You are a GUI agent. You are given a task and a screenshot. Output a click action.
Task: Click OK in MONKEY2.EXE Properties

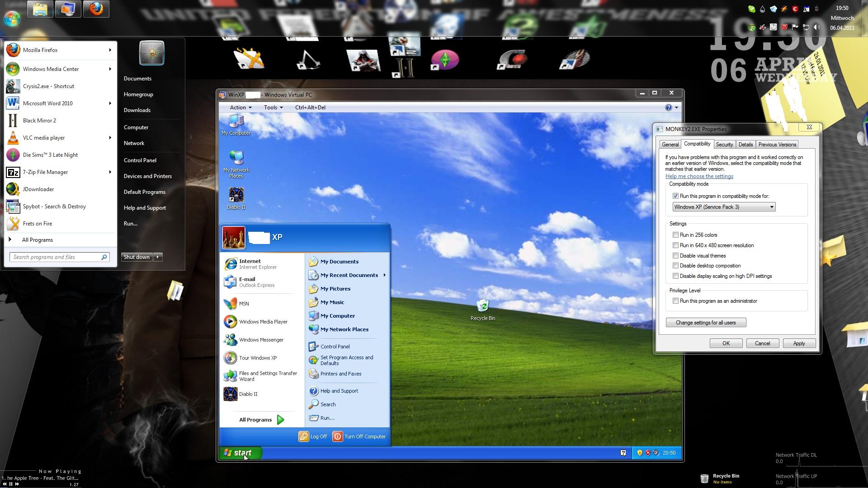click(726, 343)
